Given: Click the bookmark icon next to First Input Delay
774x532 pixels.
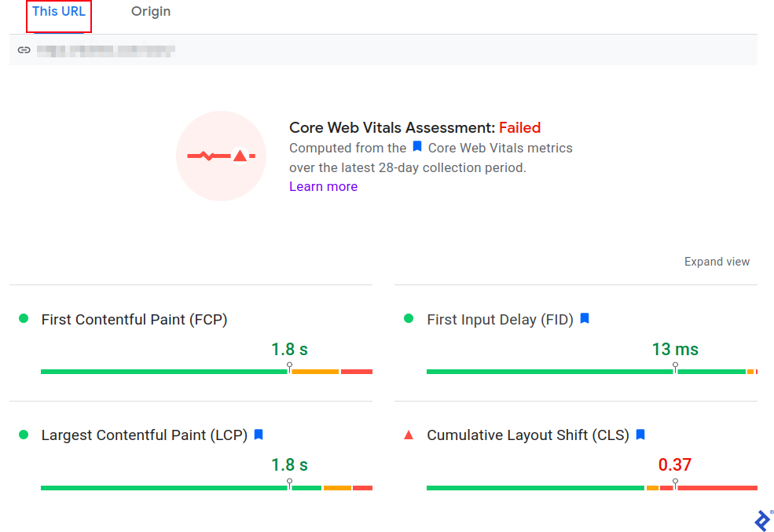Looking at the screenshot, I should point(585,318).
